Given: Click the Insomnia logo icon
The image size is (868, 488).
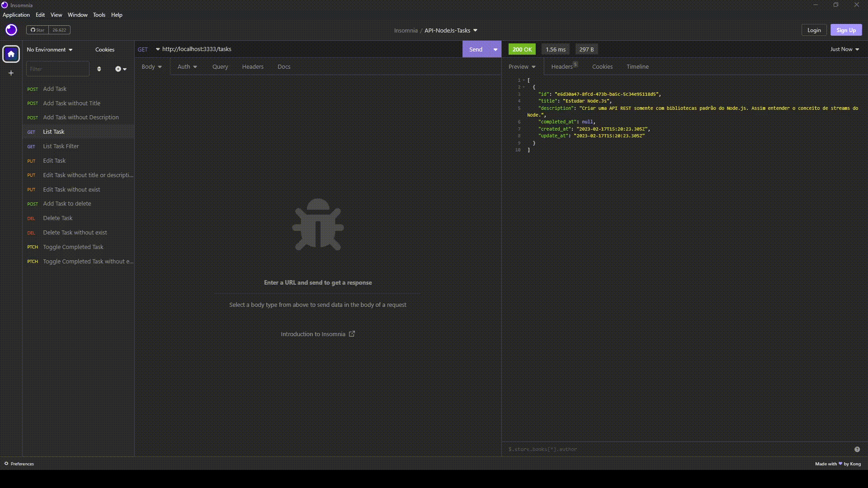Looking at the screenshot, I should pos(11,30).
